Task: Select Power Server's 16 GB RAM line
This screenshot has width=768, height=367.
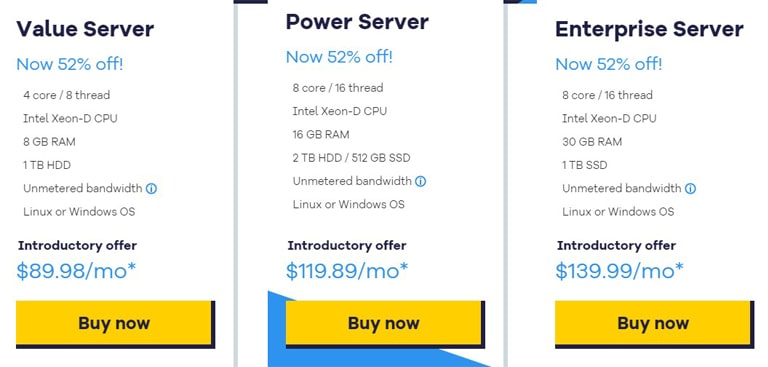Action: pos(321,134)
